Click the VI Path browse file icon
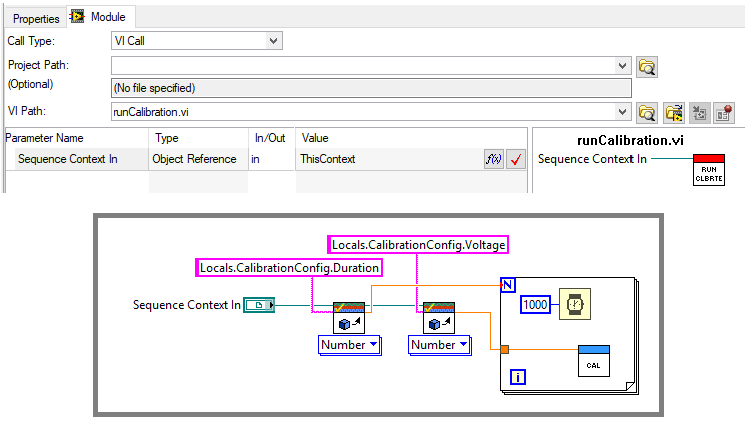Screen dimensions: 753x427 point(647,113)
